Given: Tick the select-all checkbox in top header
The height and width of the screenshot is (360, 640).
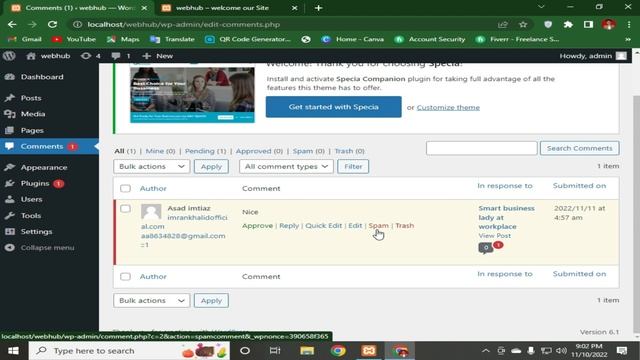Looking at the screenshot, I should tap(125, 189).
